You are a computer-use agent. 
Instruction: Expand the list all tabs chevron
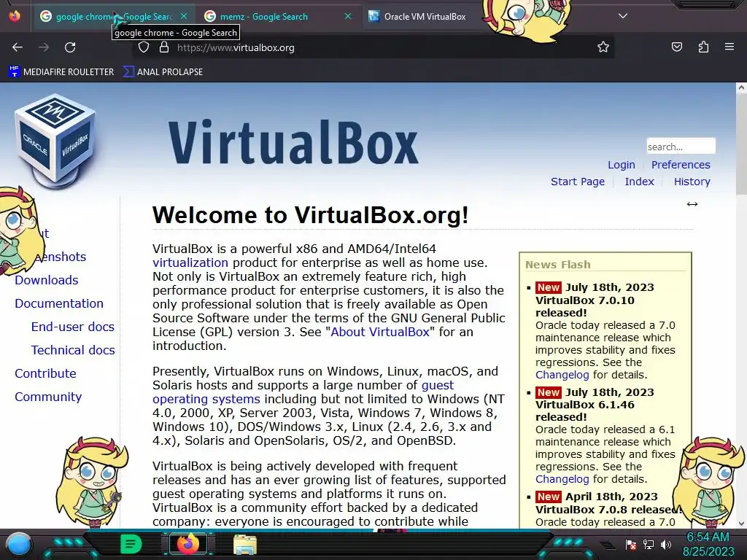(x=623, y=16)
